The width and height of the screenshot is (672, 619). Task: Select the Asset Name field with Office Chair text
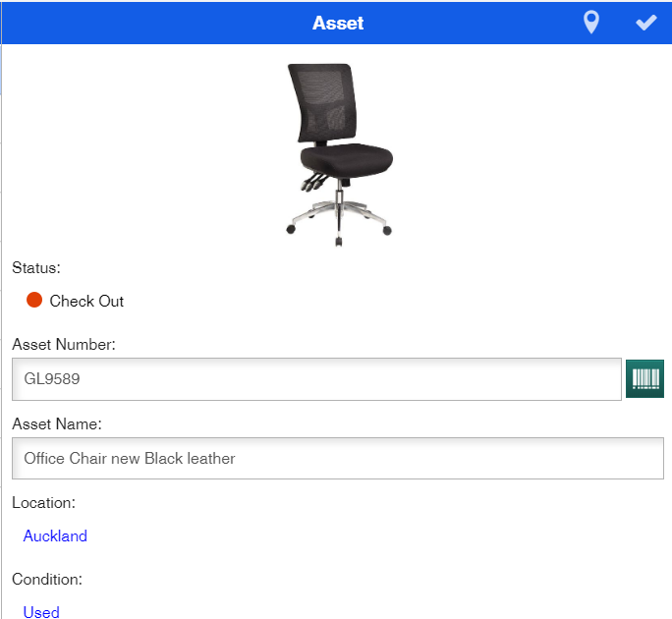(338, 458)
